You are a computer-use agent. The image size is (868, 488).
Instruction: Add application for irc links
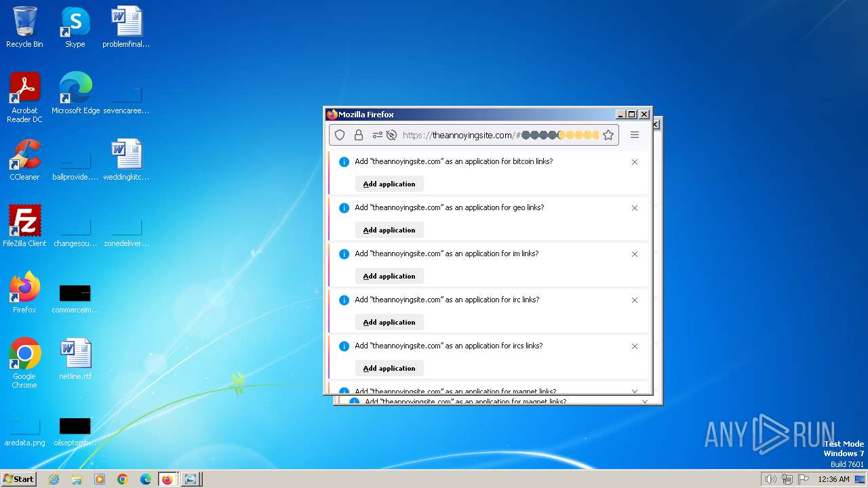[x=389, y=322]
